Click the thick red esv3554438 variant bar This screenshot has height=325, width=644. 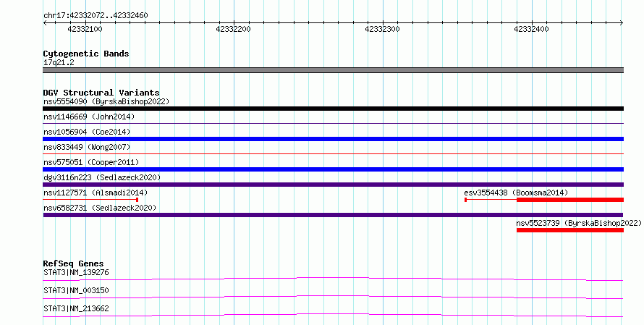coord(570,200)
